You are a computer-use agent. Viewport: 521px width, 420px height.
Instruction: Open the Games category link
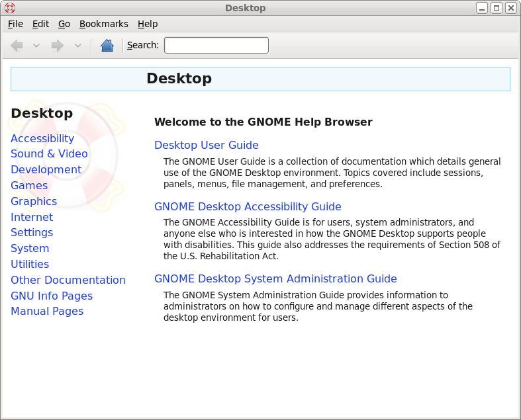pyautogui.click(x=29, y=185)
